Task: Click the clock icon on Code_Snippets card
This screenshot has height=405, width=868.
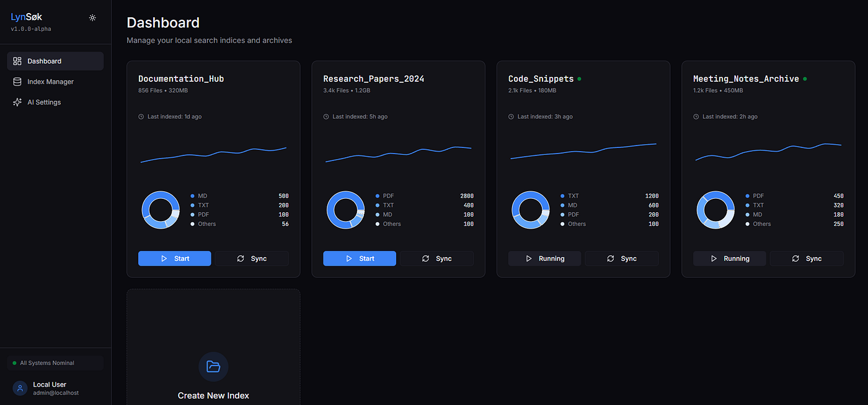Action: pyautogui.click(x=511, y=116)
